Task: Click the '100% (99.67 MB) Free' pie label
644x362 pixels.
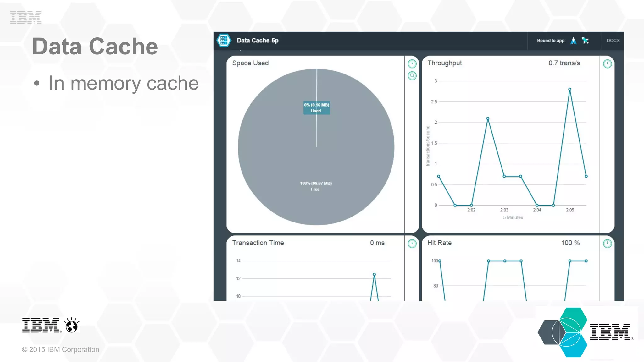Action: pyautogui.click(x=316, y=186)
